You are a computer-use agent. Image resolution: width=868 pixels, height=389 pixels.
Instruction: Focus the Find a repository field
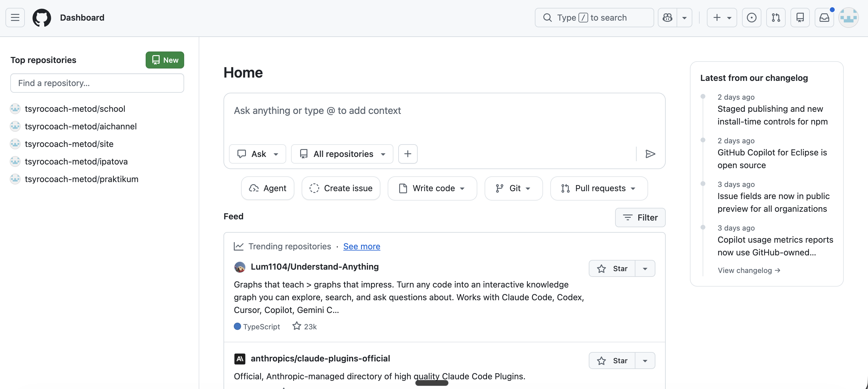[97, 83]
